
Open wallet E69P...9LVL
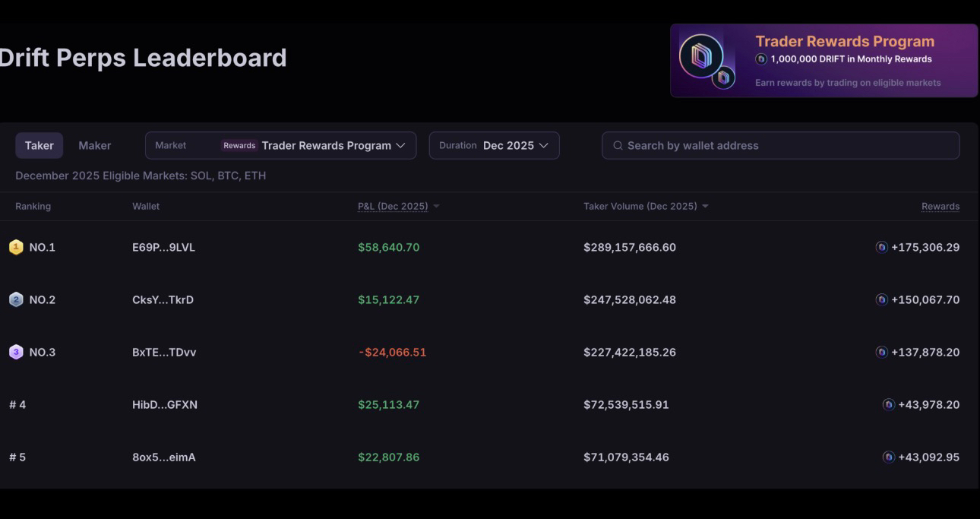pos(163,247)
